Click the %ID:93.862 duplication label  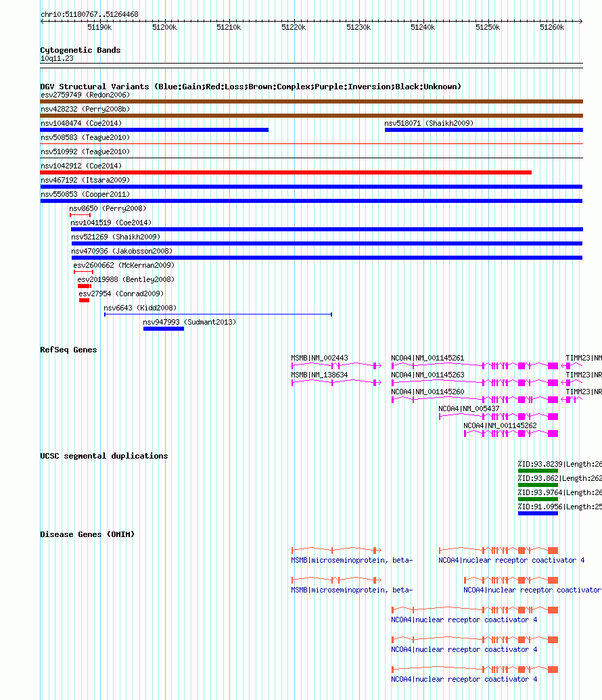pos(560,479)
